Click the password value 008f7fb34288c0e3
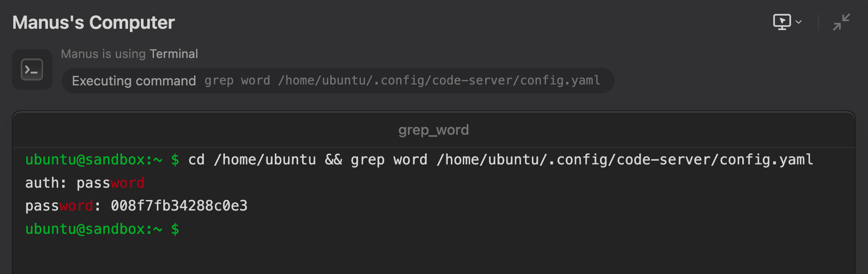 tap(179, 206)
